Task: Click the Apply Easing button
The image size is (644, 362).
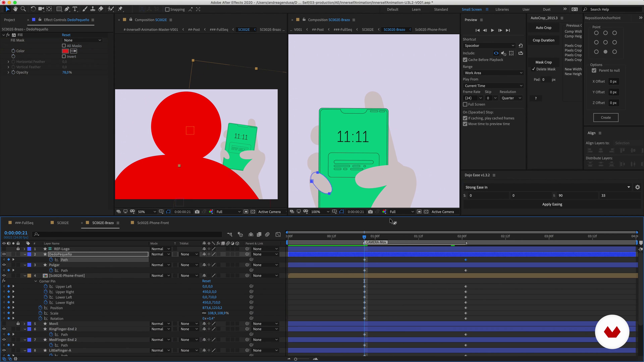Action: click(552, 204)
